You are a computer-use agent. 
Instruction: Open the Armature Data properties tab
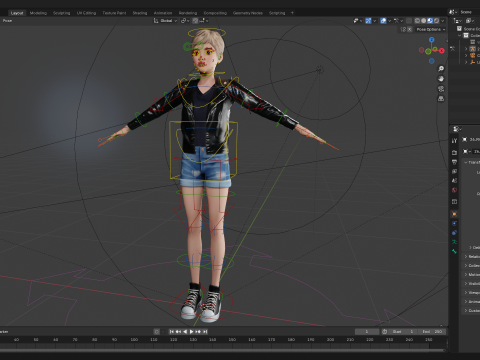tap(454, 242)
